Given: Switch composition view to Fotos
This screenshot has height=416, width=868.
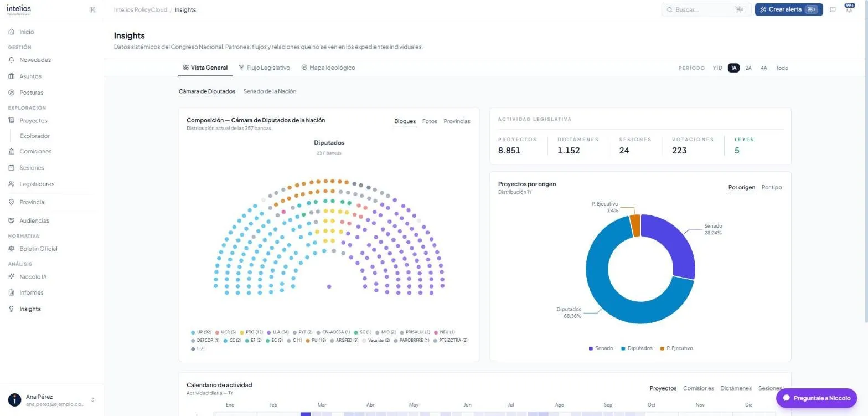Looking at the screenshot, I should (x=430, y=121).
